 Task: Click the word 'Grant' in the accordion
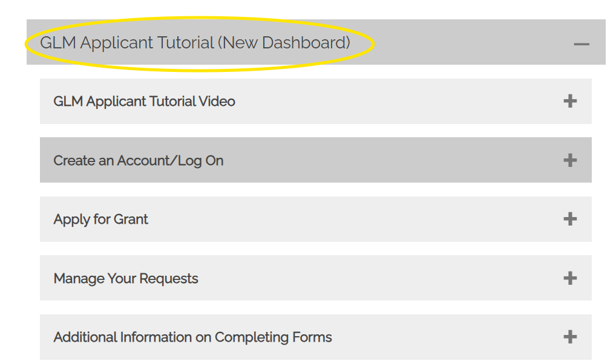pyautogui.click(x=130, y=219)
